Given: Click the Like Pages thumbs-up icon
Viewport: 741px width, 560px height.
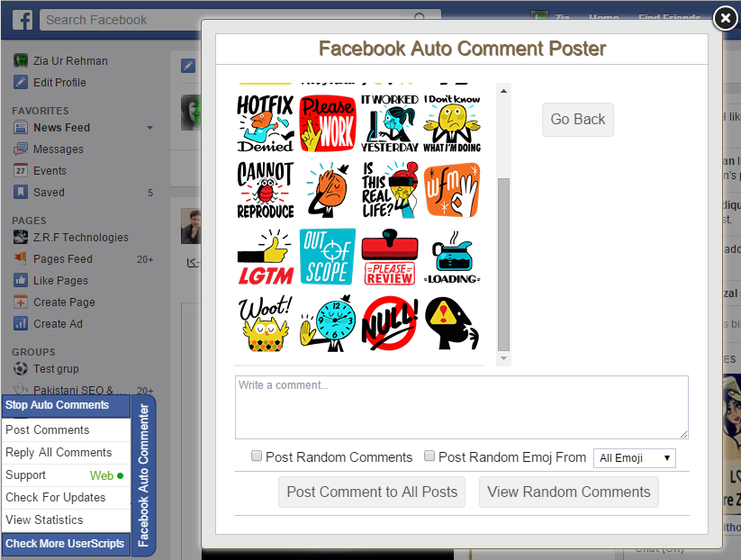Looking at the screenshot, I should pos(21,280).
